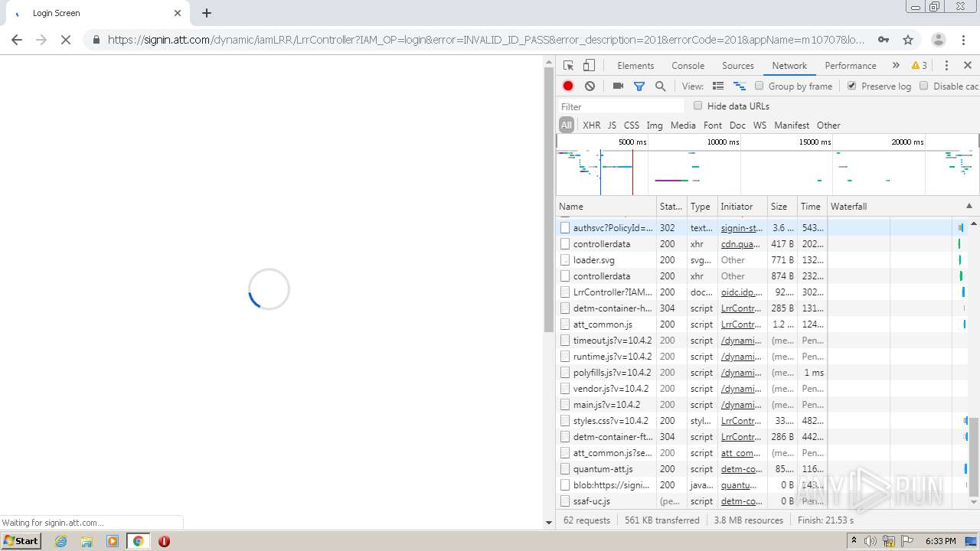The width and height of the screenshot is (980, 551).
Task: Stop recording the network log
Action: point(568,86)
